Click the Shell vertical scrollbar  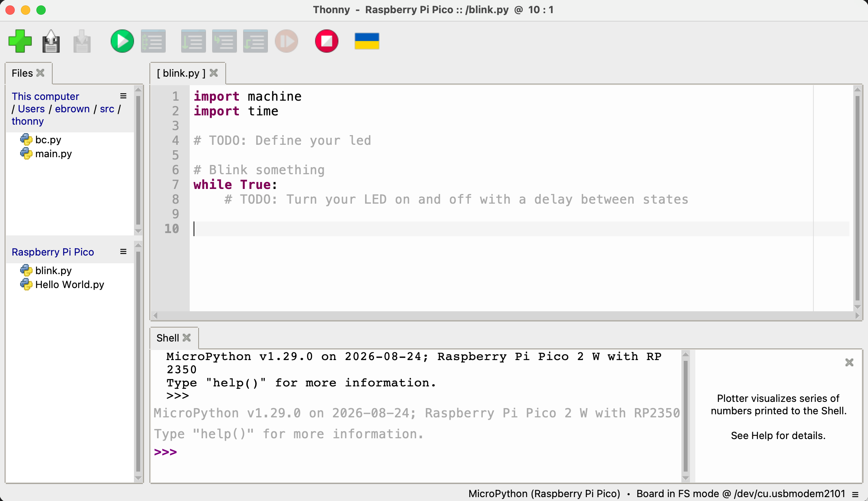tap(685, 416)
